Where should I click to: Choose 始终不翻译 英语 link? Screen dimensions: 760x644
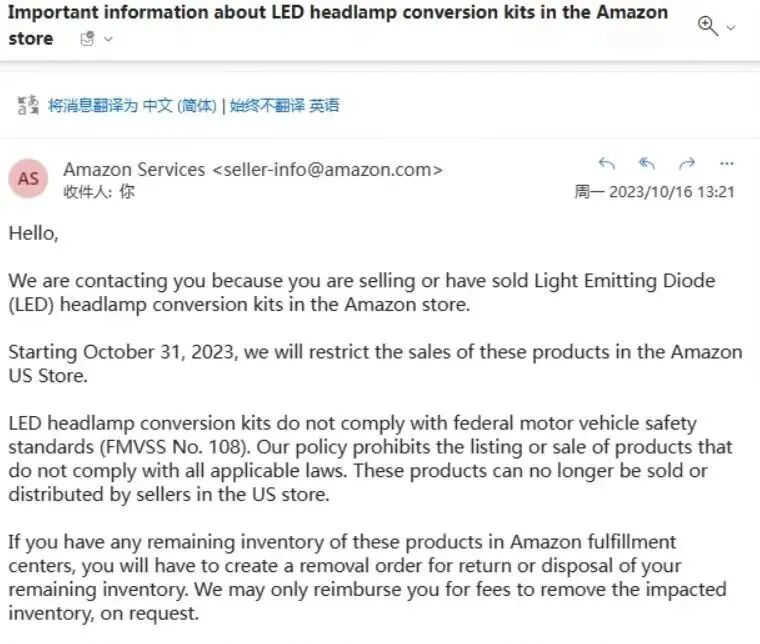click(284, 105)
